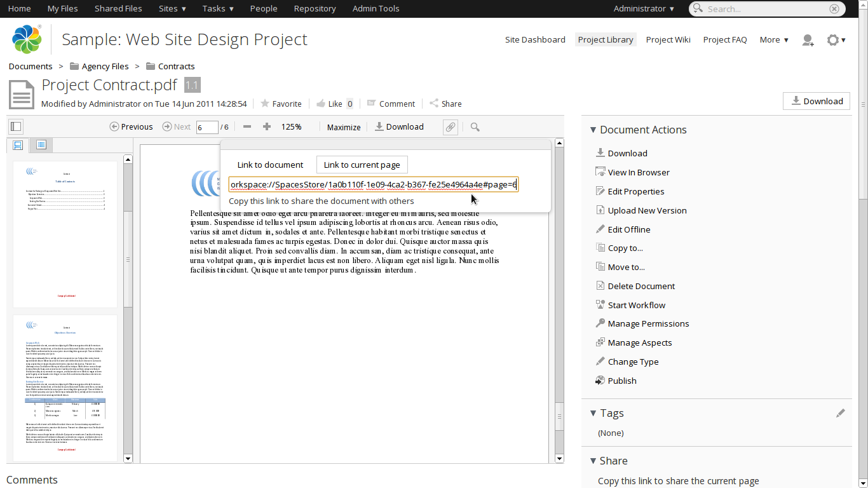
Task: Click the Maximize viewer button
Action: (344, 127)
